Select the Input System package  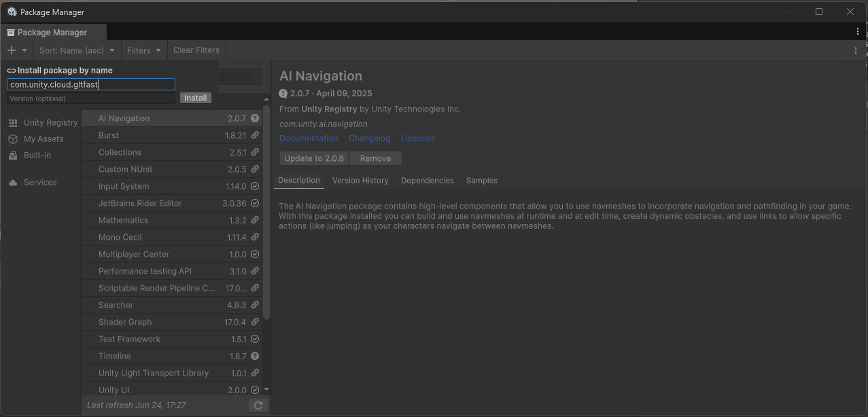tap(171, 186)
